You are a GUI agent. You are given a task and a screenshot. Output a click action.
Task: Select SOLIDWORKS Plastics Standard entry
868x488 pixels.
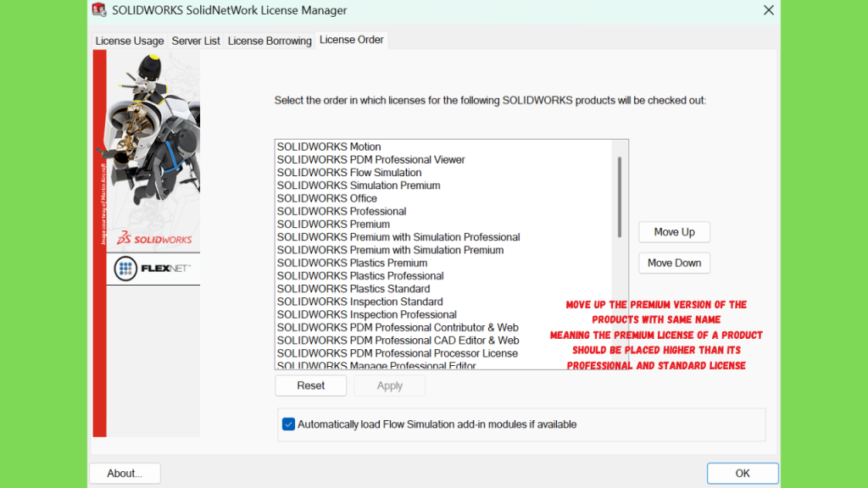(x=443, y=289)
